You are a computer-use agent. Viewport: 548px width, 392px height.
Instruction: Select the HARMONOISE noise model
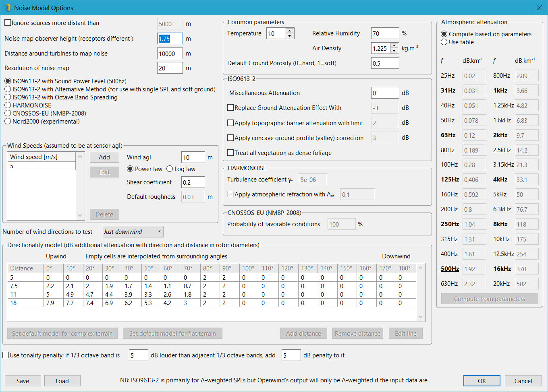[8, 105]
